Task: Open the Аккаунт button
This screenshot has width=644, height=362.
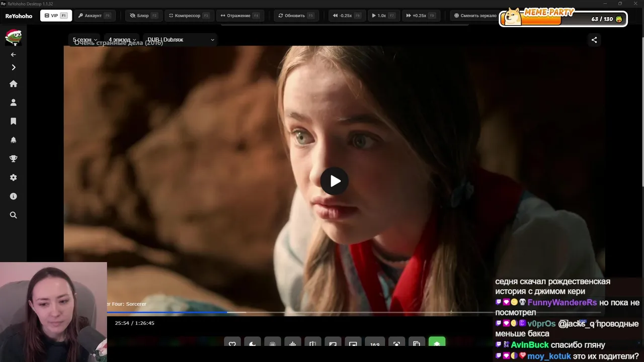Action: tap(95, 16)
